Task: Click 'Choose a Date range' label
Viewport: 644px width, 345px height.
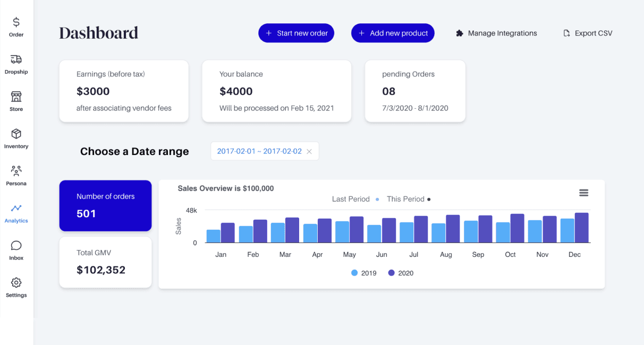Action: pos(134,151)
